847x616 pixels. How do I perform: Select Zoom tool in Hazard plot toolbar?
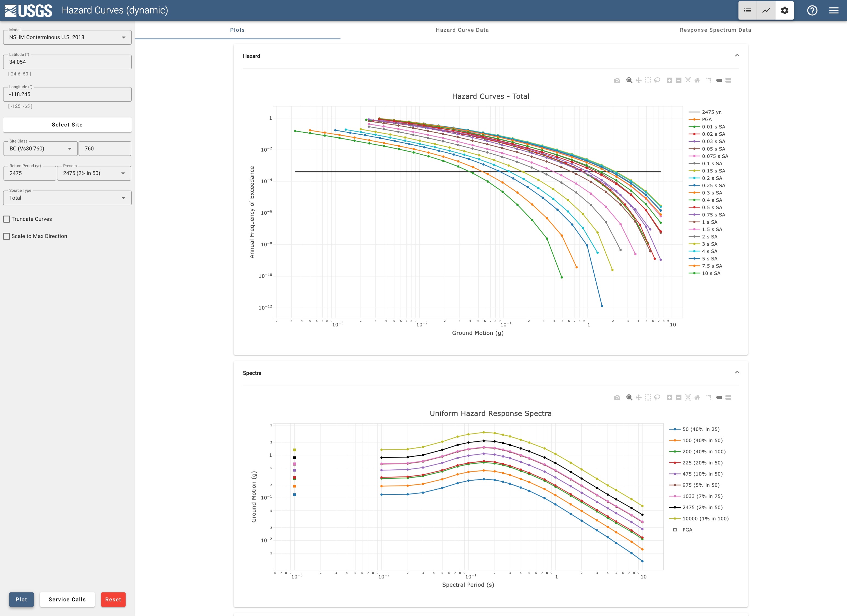629,80
